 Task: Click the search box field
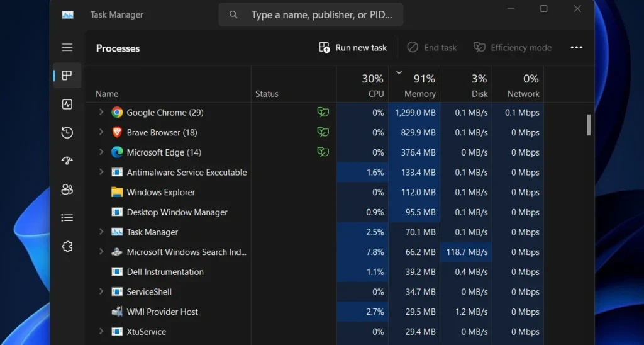pyautogui.click(x=311, y=15)
